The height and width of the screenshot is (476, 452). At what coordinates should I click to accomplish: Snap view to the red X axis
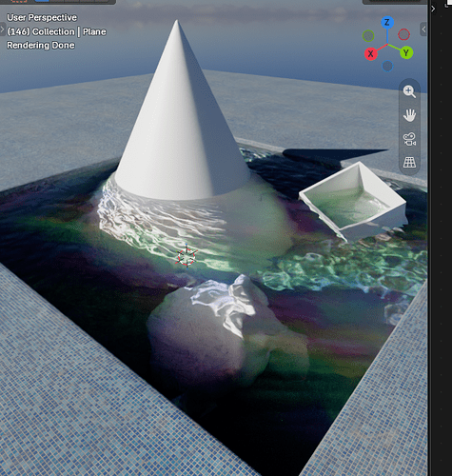(x=370, y=53)
